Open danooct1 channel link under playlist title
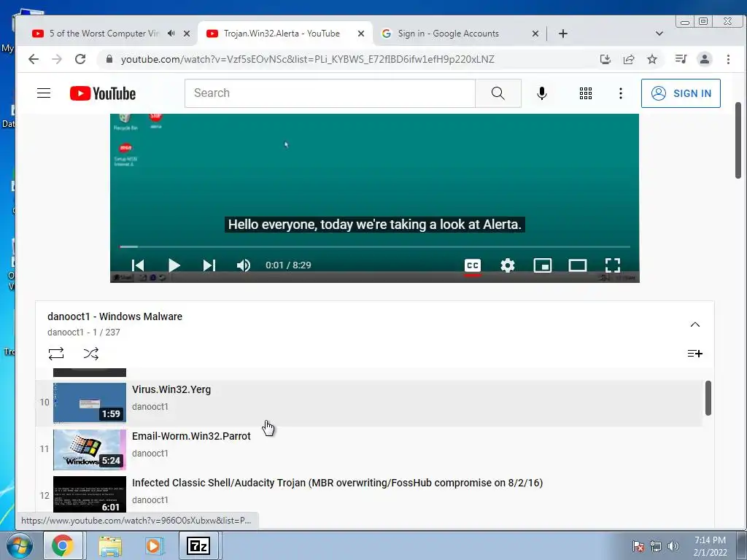The width and height of the screenshot is (747, 560). [65, 332]
